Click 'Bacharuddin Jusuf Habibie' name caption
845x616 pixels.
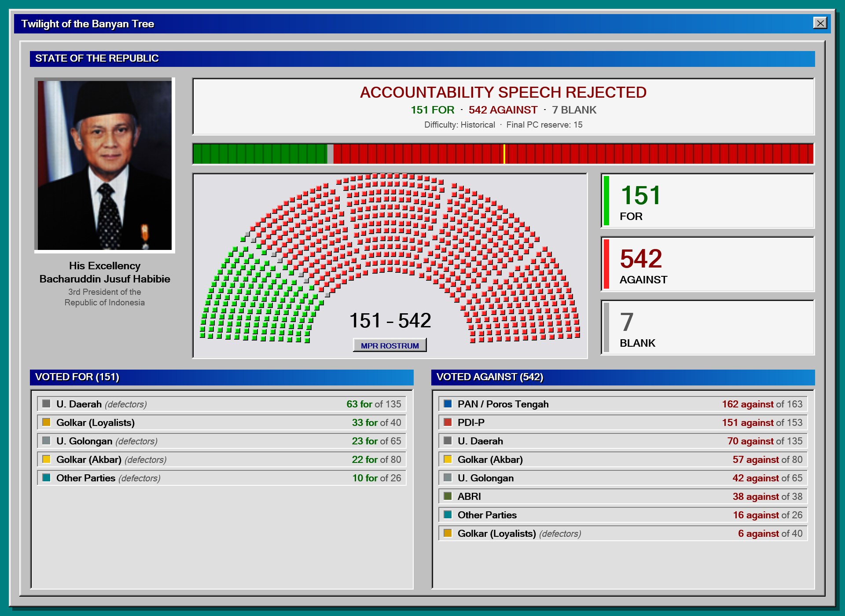click(x=105, y=279)
